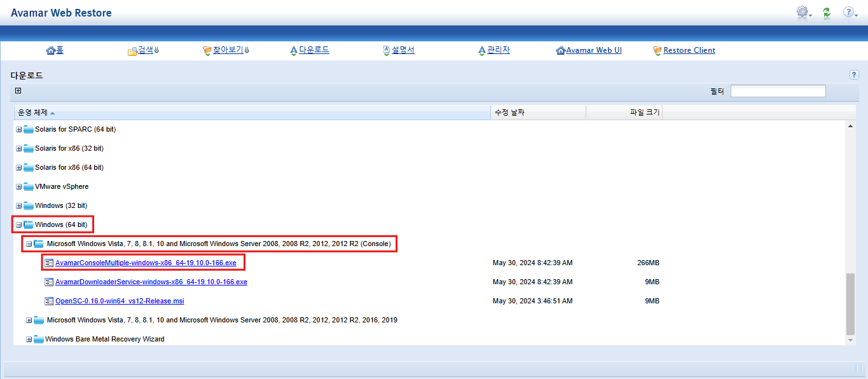Screen dimensions: 868x379
Task: Sort by the 파일 크기 column header
Action: [624, 113]
